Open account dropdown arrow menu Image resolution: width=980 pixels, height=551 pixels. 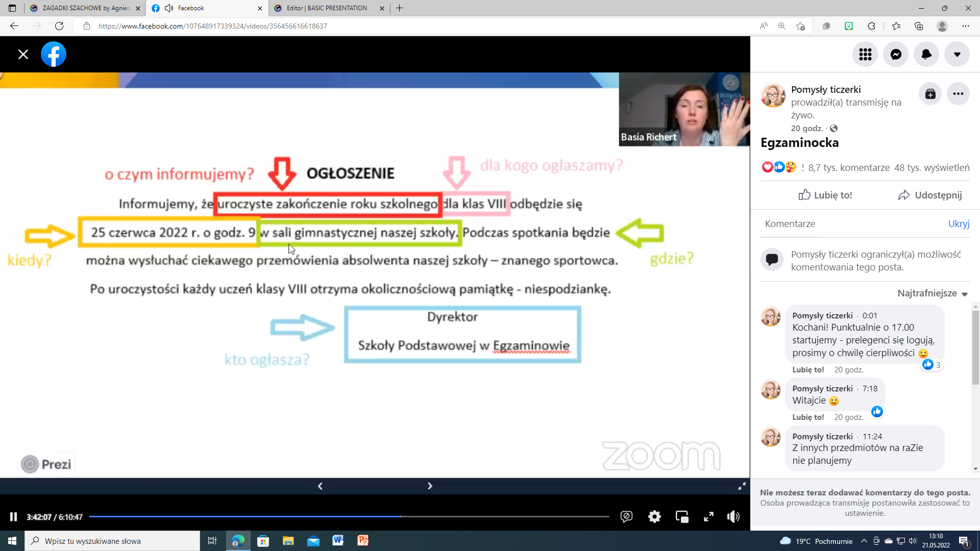[957, 55]
